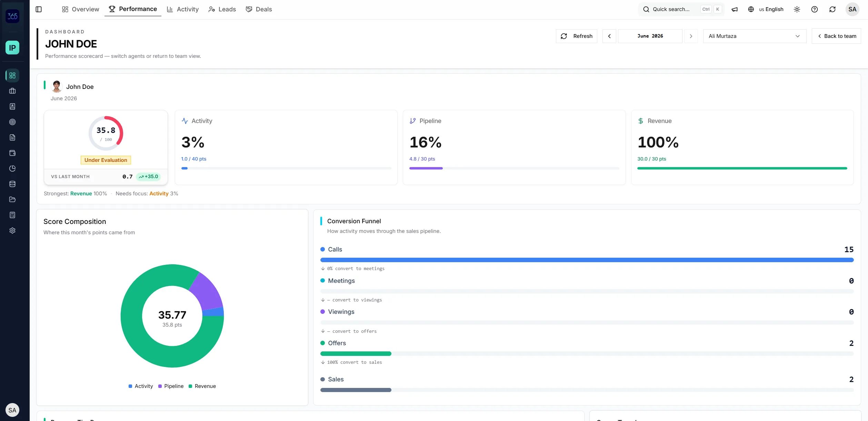Screen dimensions: 868x421
Task: Toggle Revenue legend item in Score Composition
Action: coord(202,386)
